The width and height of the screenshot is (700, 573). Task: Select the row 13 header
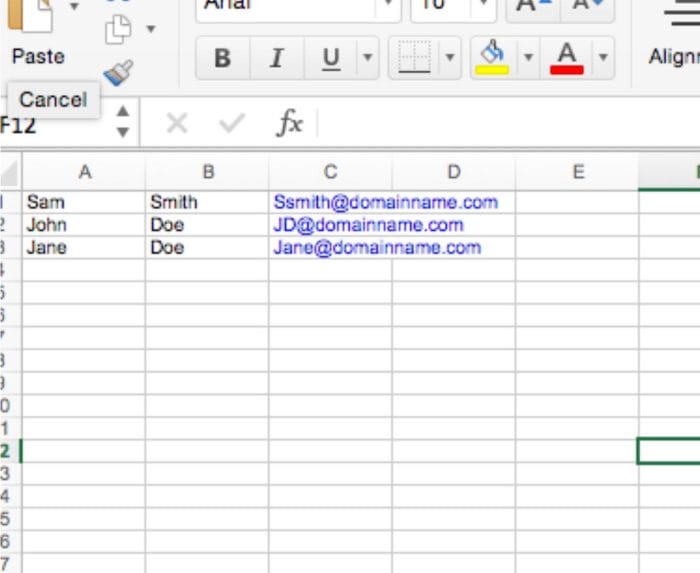tap(10, 474)
